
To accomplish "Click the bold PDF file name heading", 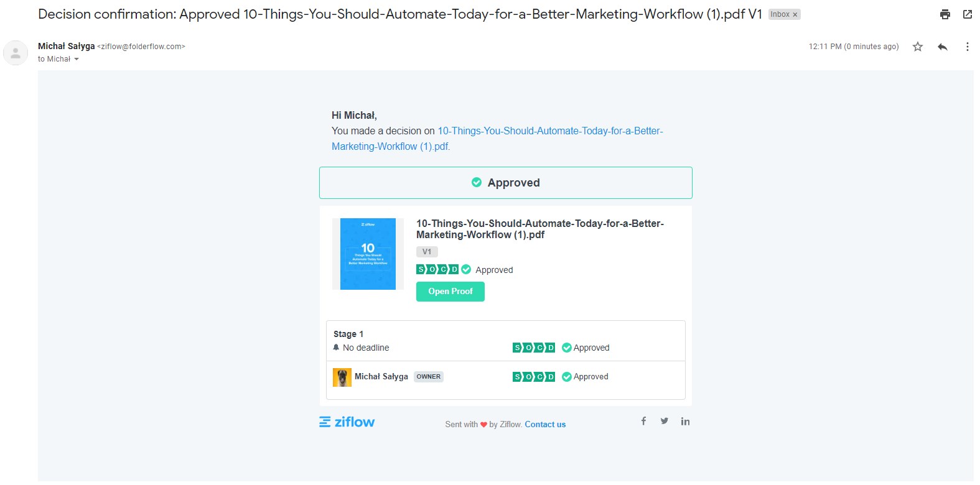I will pyautogui.click(x=539, y=229).
